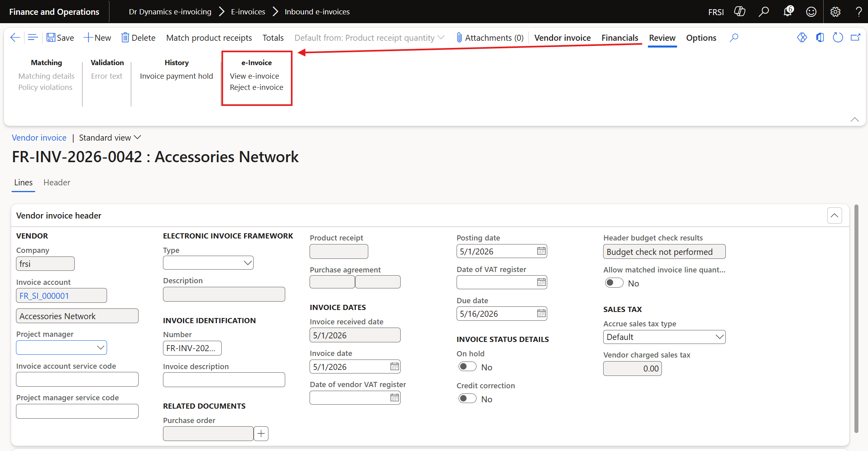Open Posting date calendar picker

541,251
